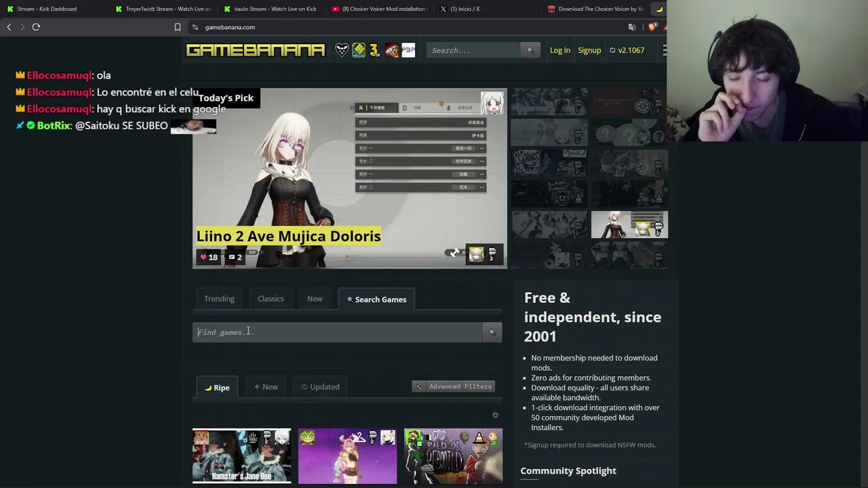Click the mod category icons badge on Today's Pick
This screenshot has width=868, height=488.
tap(484, 254)
